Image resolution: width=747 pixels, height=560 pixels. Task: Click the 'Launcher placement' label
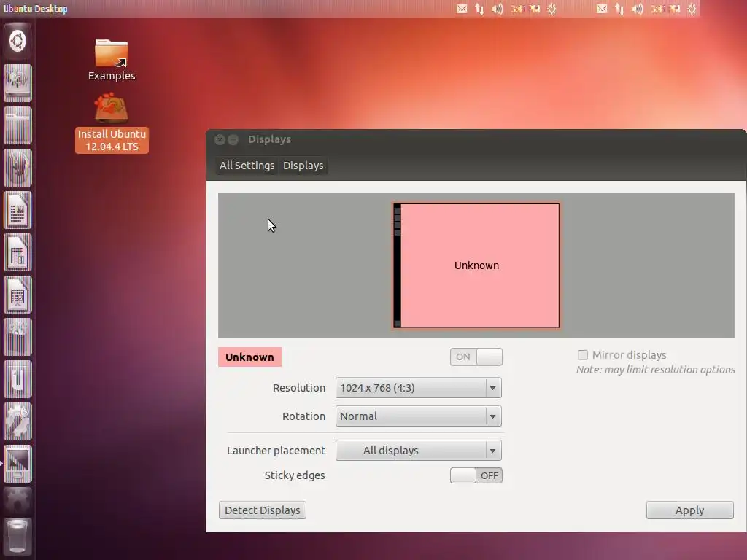[x=276, y=451]
